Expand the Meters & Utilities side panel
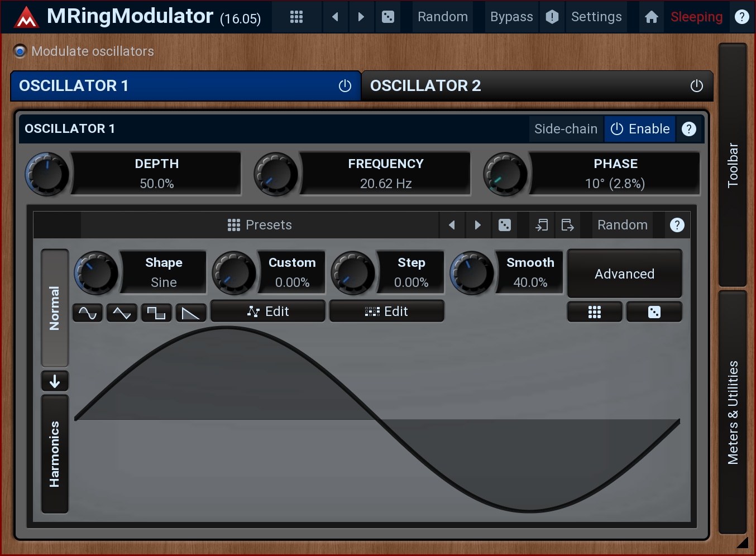The height and width of the screenshot is (556, 756). [733, 412]
